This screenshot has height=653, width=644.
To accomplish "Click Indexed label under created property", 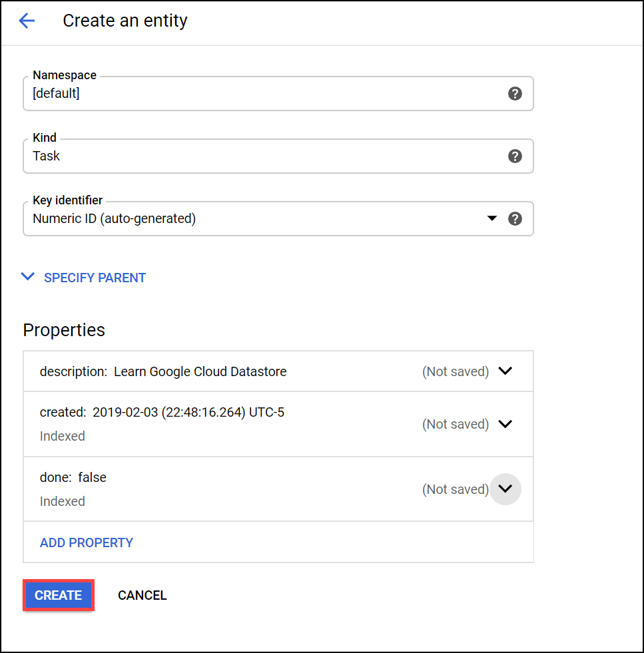I will (63, 436).
